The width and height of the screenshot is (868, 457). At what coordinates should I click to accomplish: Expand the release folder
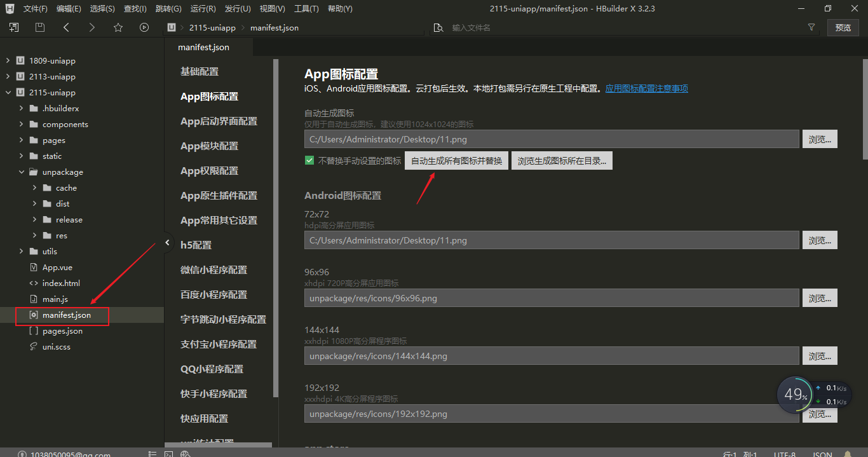coord(34,220)
